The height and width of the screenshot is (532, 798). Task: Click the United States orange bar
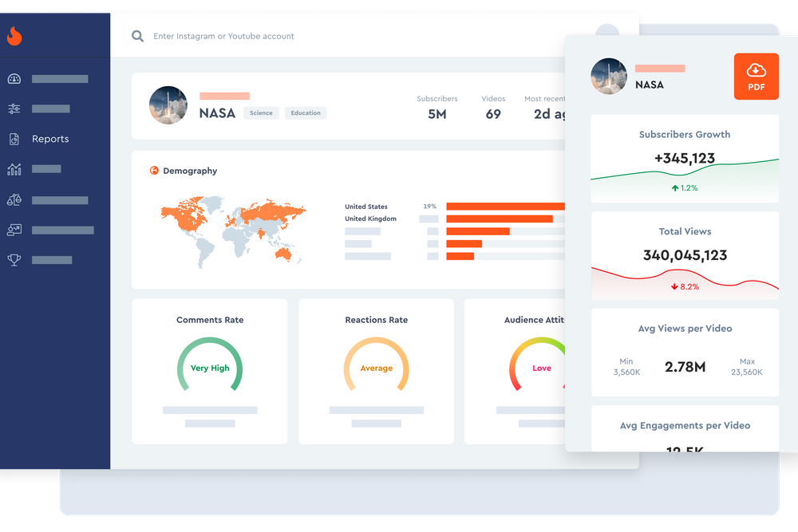tap(505, 207)
